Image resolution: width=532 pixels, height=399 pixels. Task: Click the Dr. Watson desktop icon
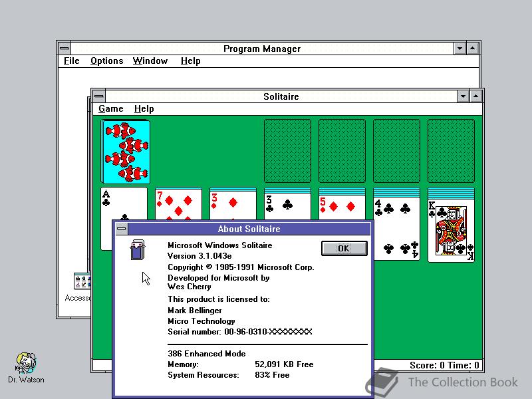pyautogui.click(x=26, y=368)
